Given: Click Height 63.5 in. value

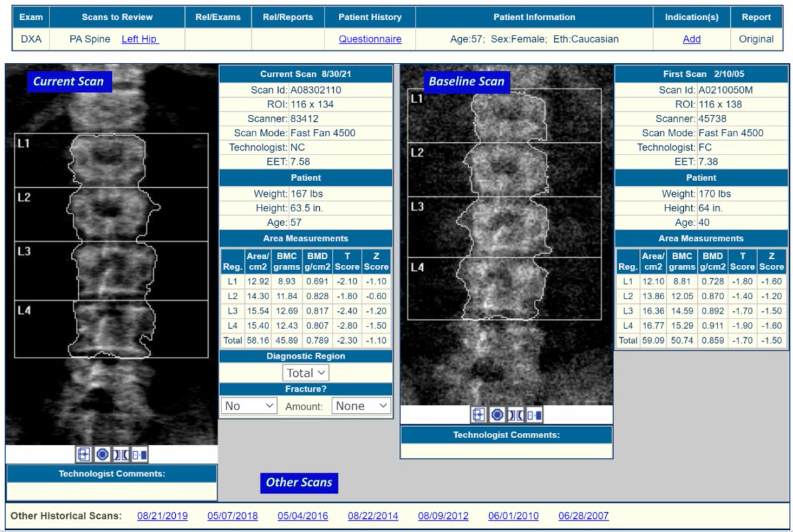Looking at the screenshot, I should 309,208.
